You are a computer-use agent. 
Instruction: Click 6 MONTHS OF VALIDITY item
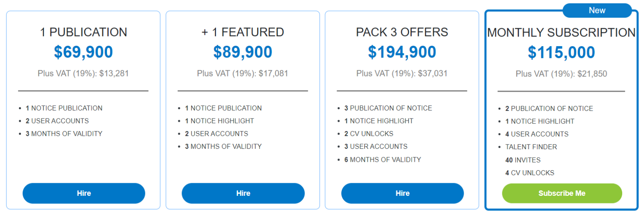point(382,160)
